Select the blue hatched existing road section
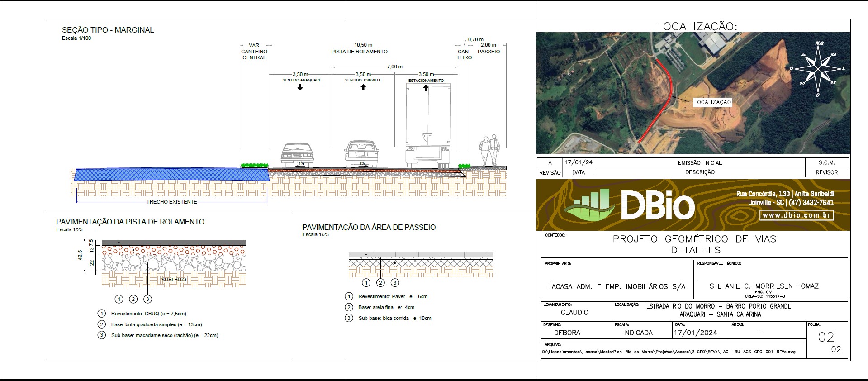 (172, 174)
